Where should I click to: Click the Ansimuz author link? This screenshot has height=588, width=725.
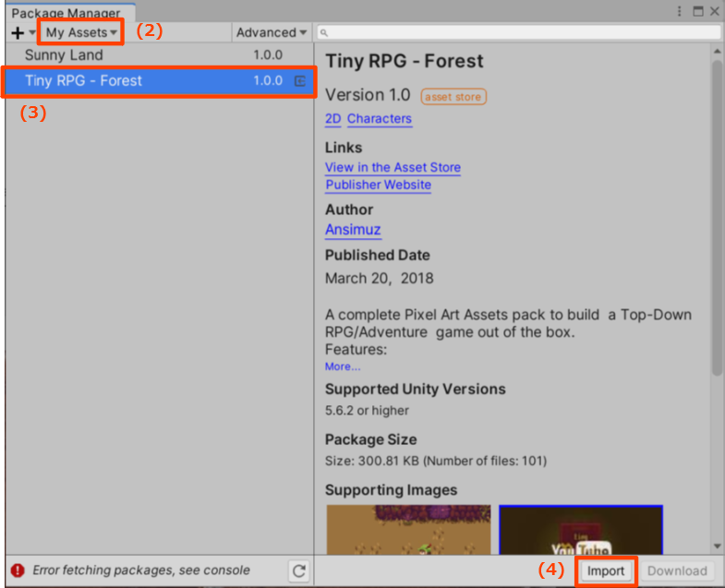click(x=353, y=229)
